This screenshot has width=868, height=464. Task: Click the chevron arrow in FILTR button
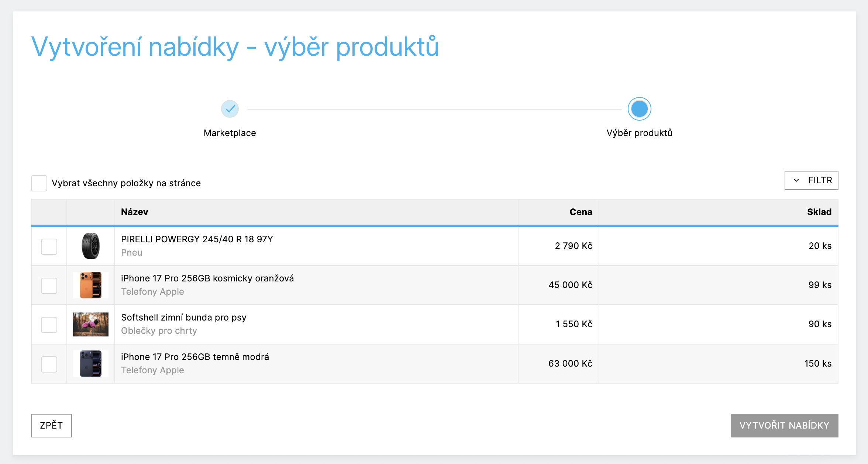click(x=796, y=180)
